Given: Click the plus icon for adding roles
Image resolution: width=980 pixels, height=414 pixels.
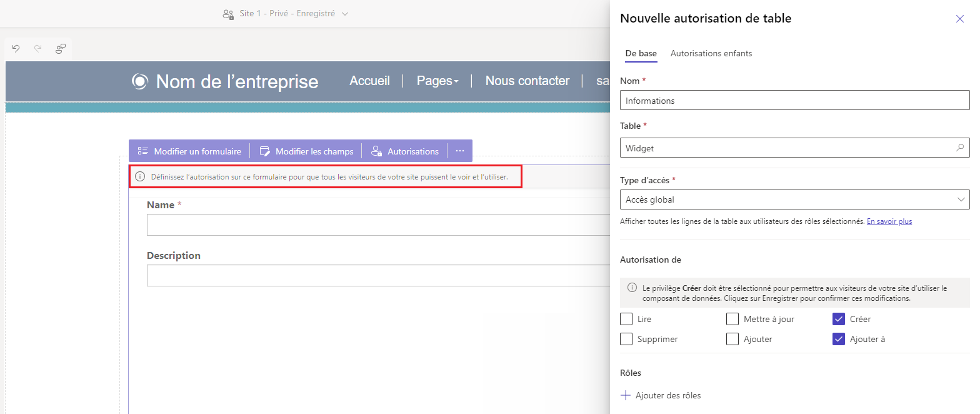Looking at the screenshot, I should tap(626, 395).
